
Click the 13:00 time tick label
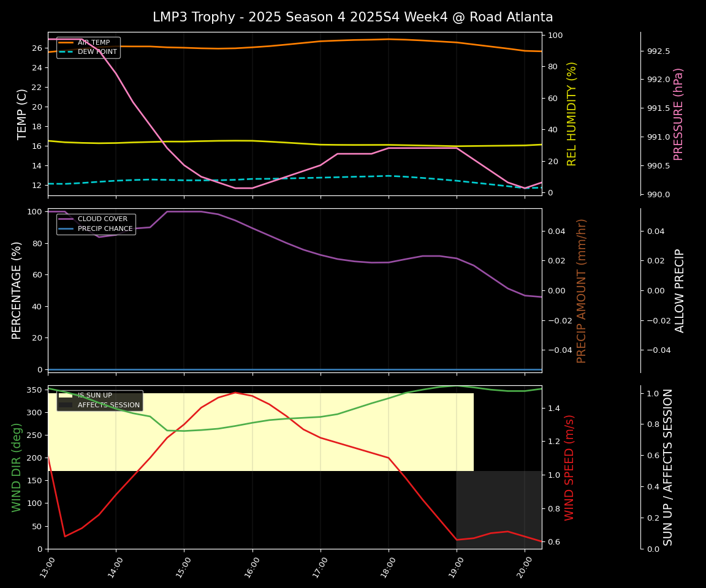pyautogui.click(x=45, y=567)
